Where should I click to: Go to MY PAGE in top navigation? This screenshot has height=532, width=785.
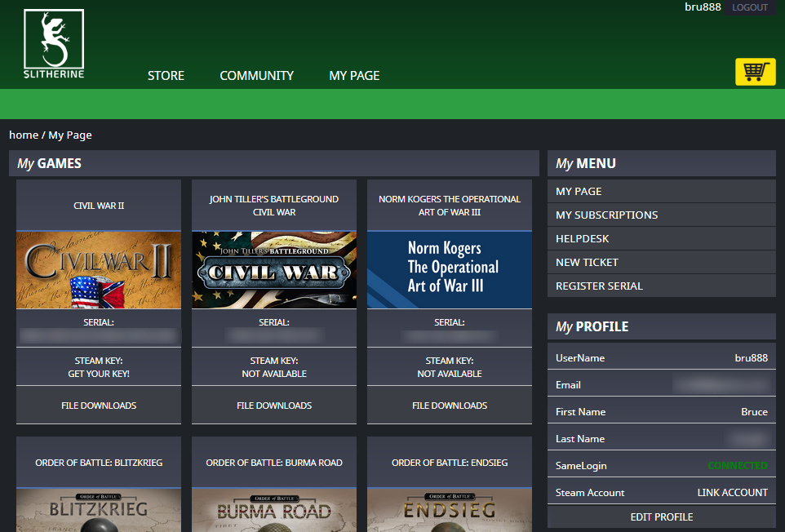tap(354, 76)
